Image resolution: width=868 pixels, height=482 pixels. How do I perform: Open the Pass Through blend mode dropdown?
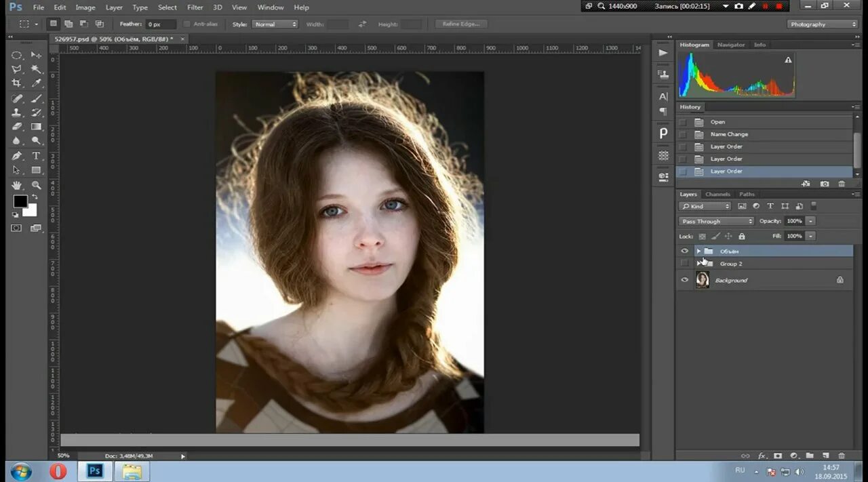[717, 221]
